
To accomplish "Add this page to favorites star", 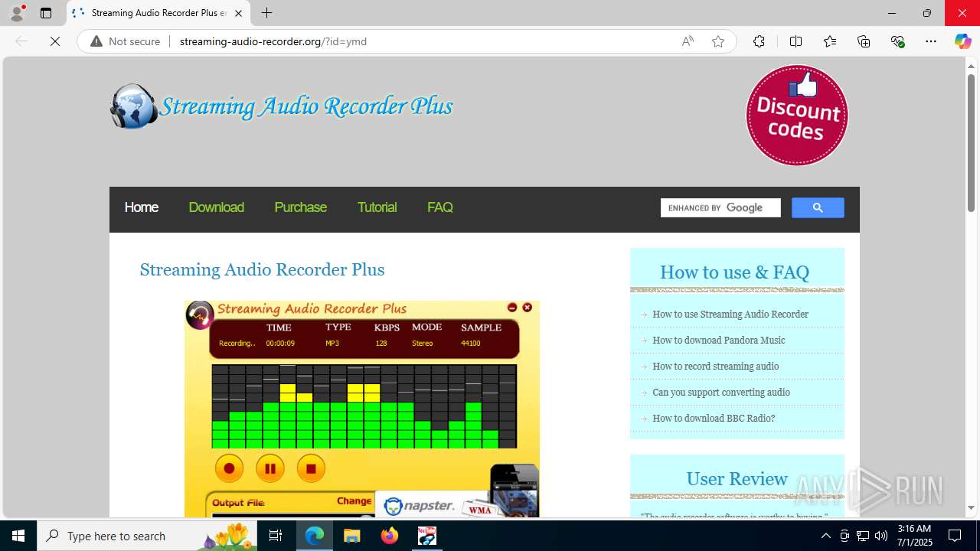I will click(718, 41).
